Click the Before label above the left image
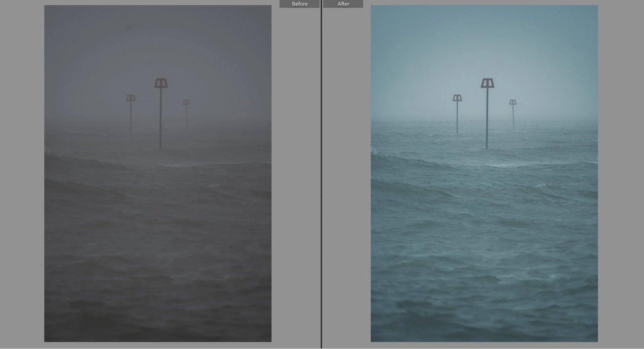644x349 pixels. [x=300, y=4]
